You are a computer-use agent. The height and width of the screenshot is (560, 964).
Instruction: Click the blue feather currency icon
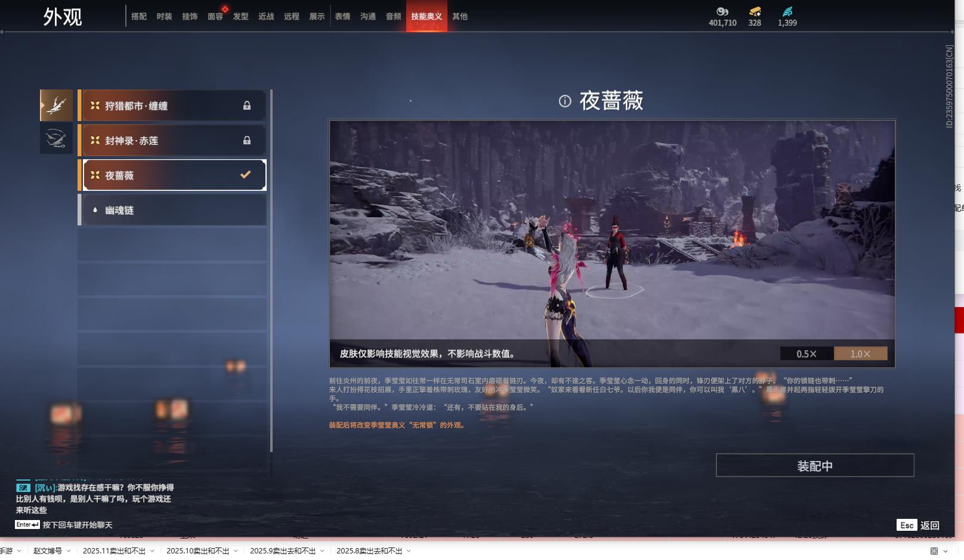pos(787,11)
